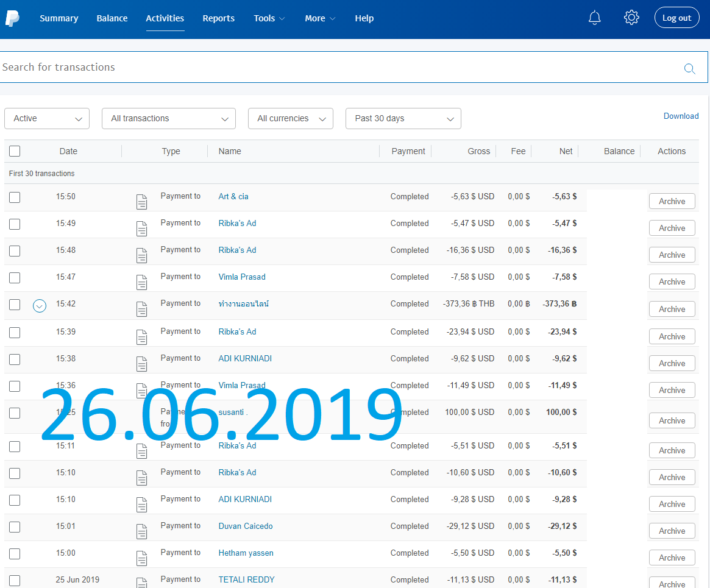Open the Help menu item
The width and height of the screenshot is (710, 588).
pos(364,18)
